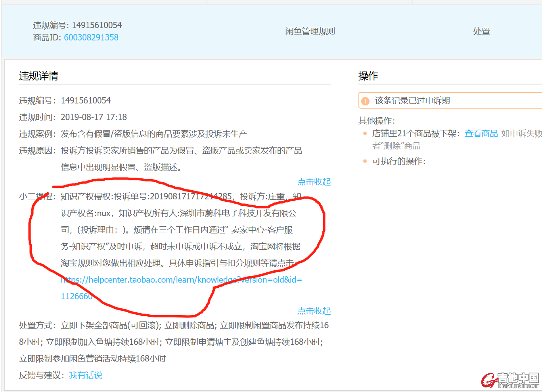
Task: Select violation number 14915610054 in the details
Action: [x=86, y=101]
